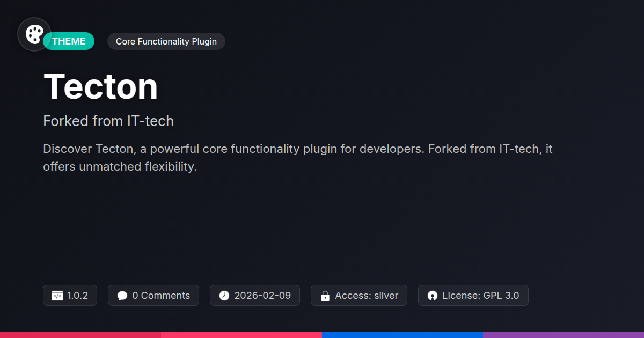Select the 2026-02-09 date text

262,296
